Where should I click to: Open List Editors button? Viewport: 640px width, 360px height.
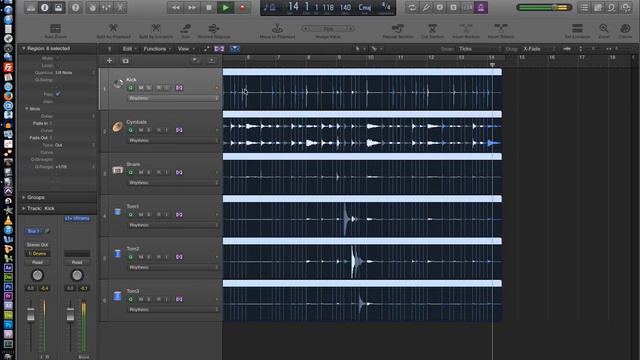(x=584, y=7)
